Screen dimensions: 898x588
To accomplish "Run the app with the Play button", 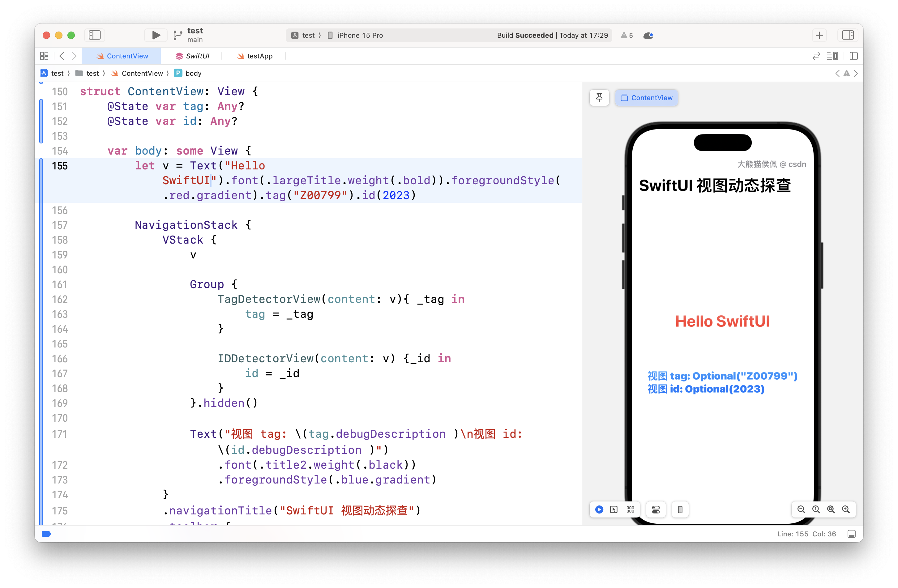I will (x=155, y=35).
